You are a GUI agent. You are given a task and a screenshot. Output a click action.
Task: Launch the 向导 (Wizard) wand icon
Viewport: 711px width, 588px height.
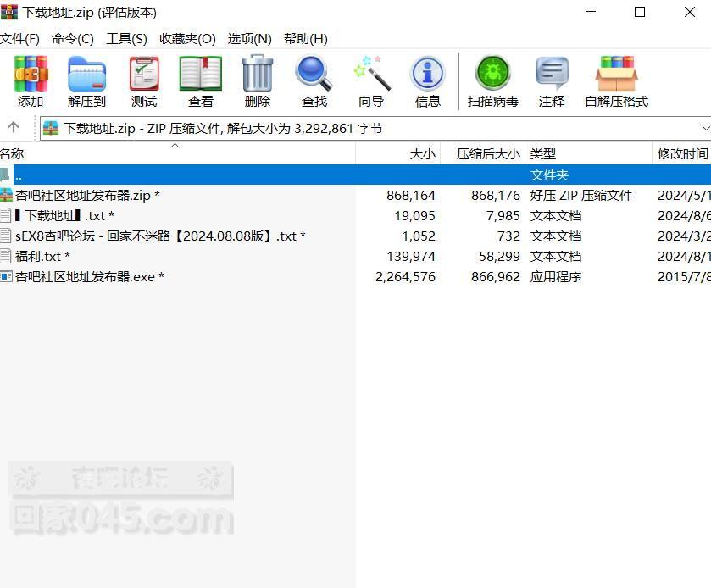coord(371,82)
